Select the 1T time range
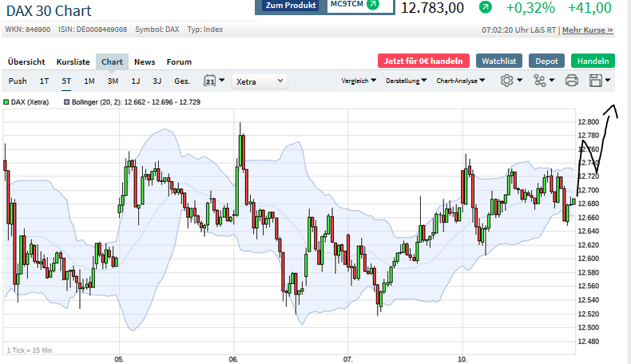The image size is (631, 364). [44, 81]
